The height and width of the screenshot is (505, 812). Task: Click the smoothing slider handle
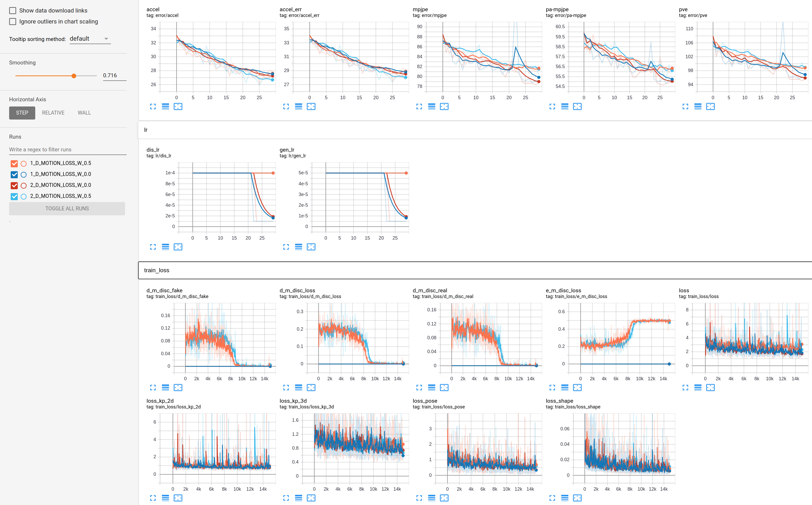pos(74,76)
